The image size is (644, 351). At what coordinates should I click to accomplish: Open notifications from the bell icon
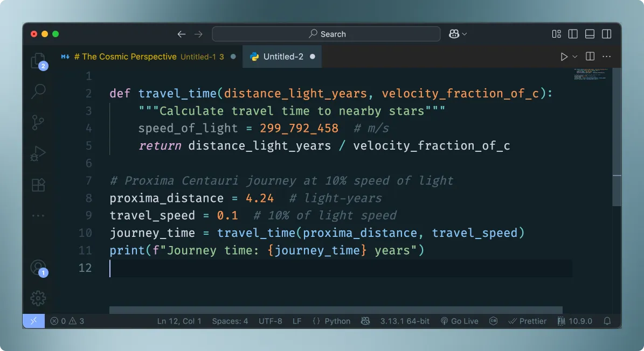click(608, 321)
